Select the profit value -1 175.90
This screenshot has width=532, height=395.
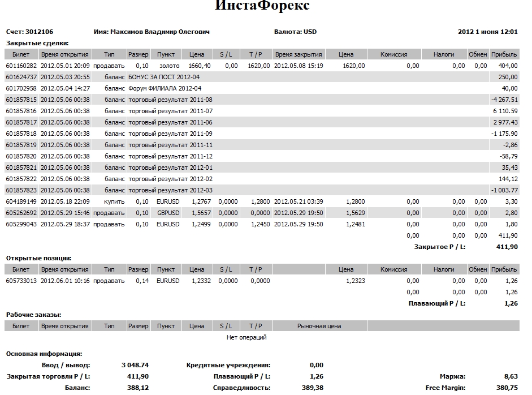coord(504,134)
